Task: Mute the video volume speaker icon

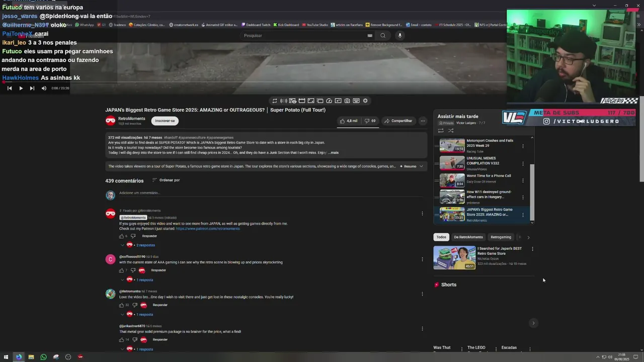Action: click(x=44, y=88)
